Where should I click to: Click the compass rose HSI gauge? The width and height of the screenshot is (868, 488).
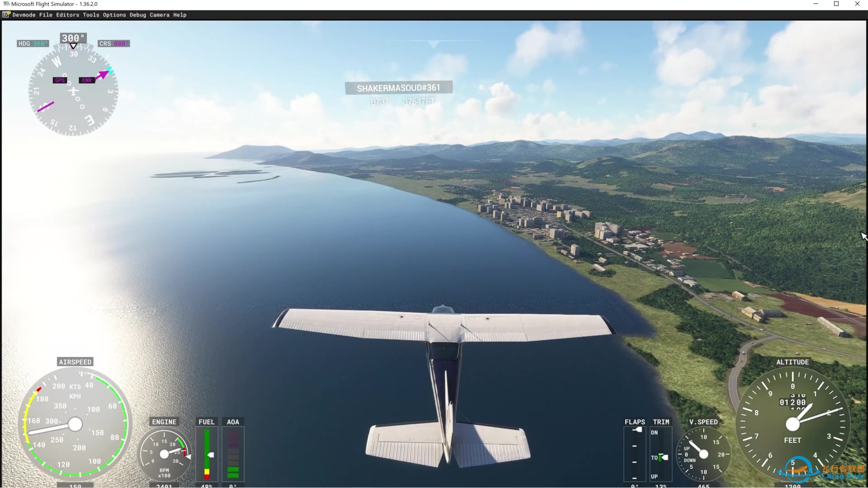tap(73, 91)
